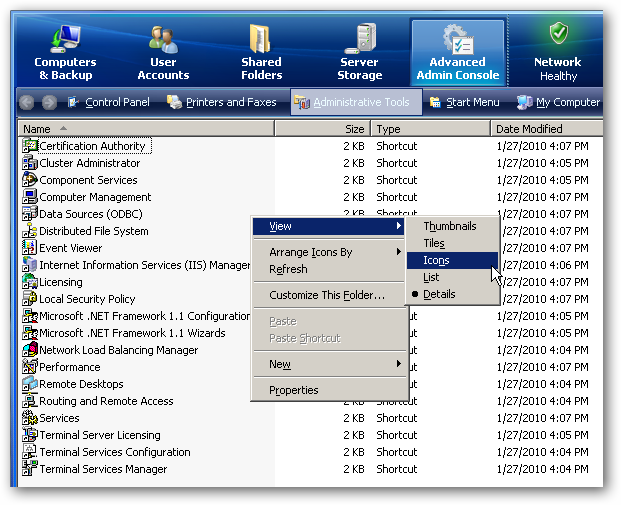This screenshot has height=505, width=621.
Task: Select Remote Desktops icon
Action: pos(30,384)
